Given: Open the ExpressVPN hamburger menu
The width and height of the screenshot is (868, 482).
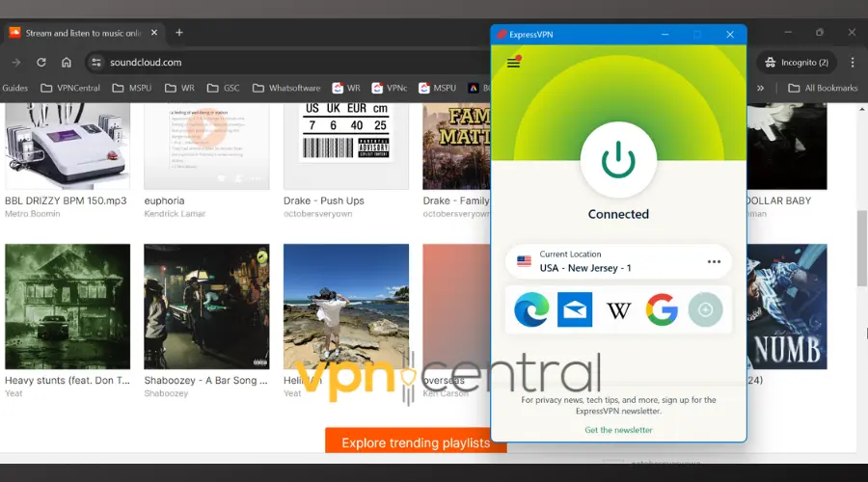Looking at the screenshot, I should point(513,63).
